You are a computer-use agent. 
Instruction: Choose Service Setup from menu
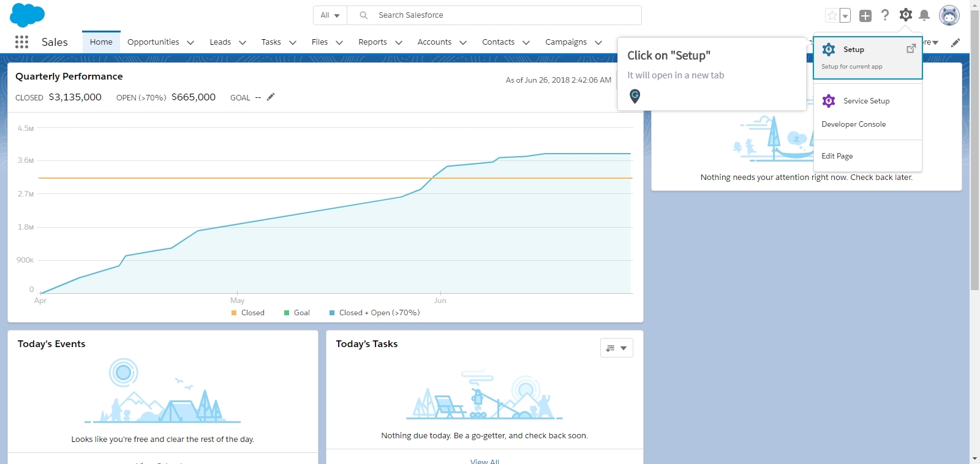[x=867, y=101]
